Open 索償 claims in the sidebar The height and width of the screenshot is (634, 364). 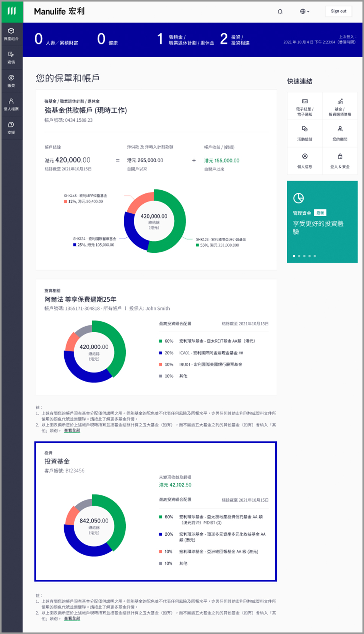(x=11, y=58)
